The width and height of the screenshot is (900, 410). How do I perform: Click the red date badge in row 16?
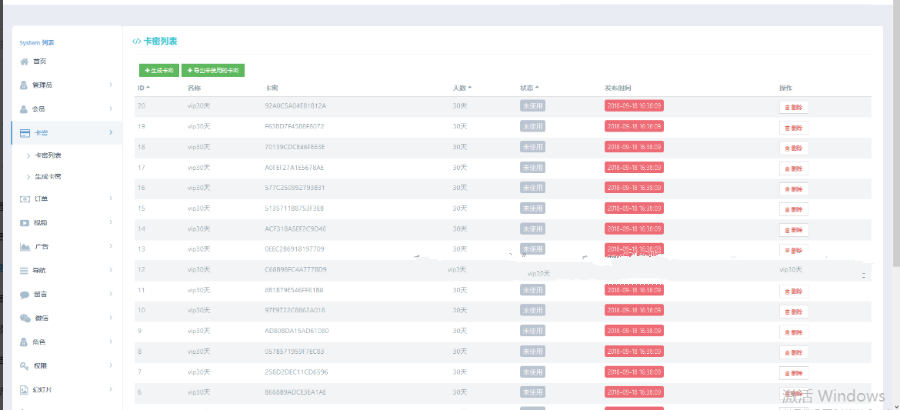point(634,188)
